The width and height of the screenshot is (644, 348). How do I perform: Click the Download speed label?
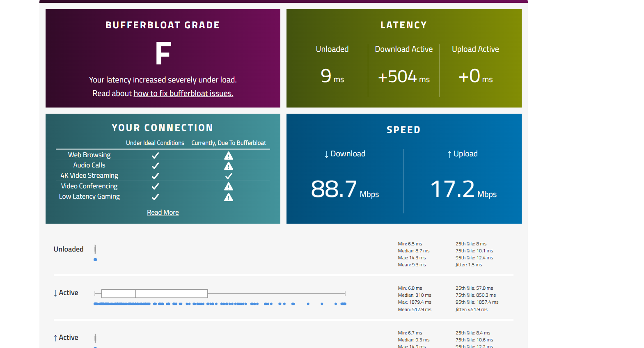tap(345, 153)
